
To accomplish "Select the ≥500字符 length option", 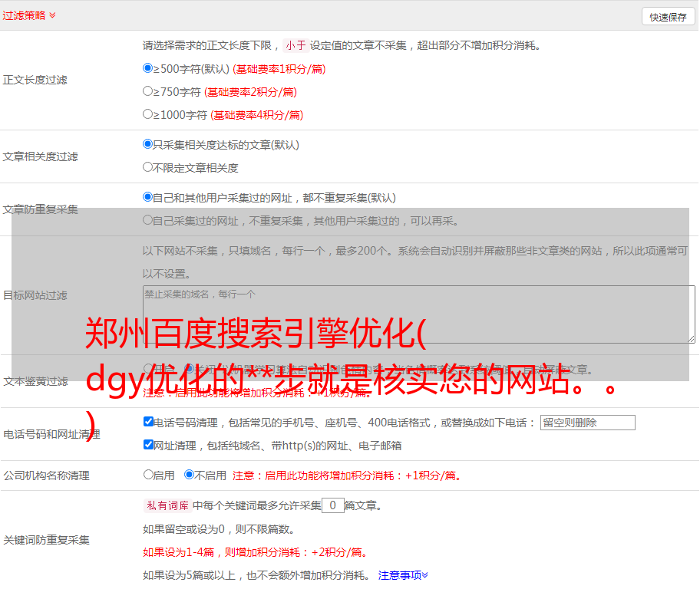I will pos(147,68).
